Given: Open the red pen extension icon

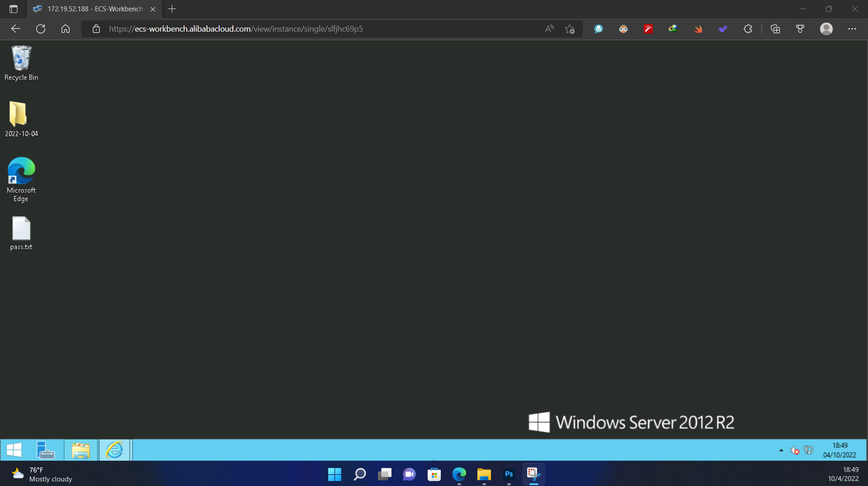Looking at the screenshot, I should pyautogui.click(x=648, y=29).
